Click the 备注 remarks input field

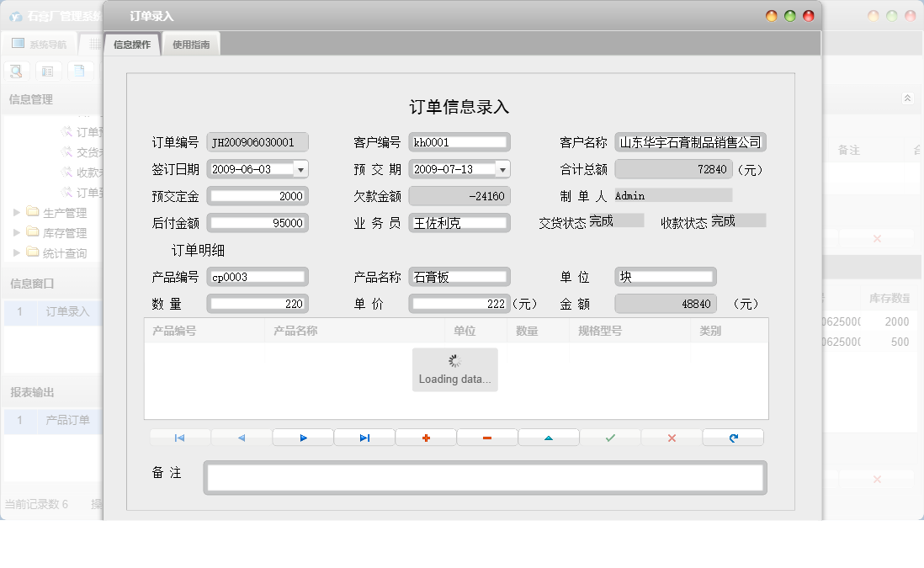[486, 476]
